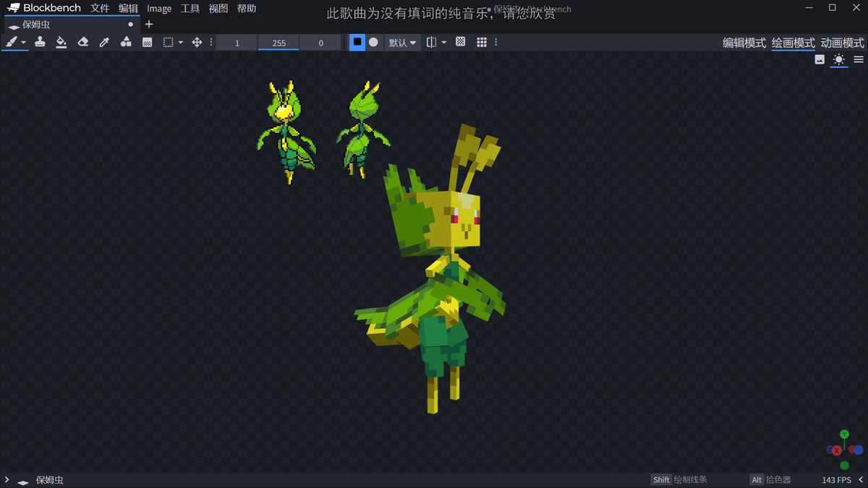Switch brush shape to circle
868x488 pixels.
point(373,42)
